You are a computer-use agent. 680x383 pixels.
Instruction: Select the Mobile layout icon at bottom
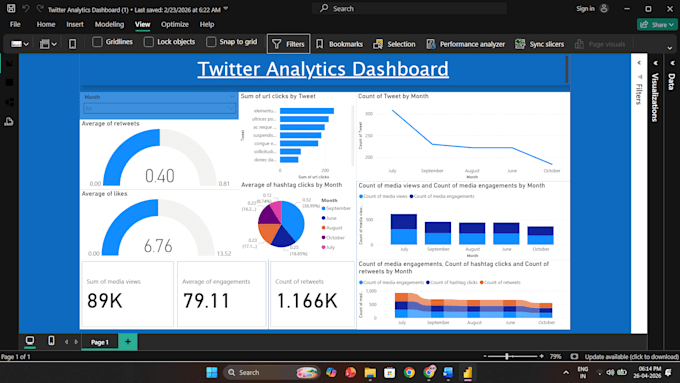coord(51,341)
